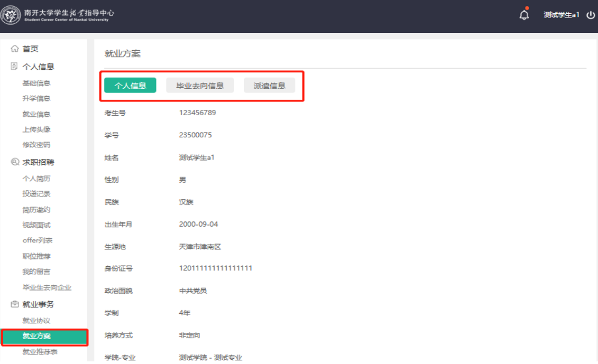This screenshot has width=598, height=364.
Task: Click the power logout icon
Action: click(x=591, y=15)
